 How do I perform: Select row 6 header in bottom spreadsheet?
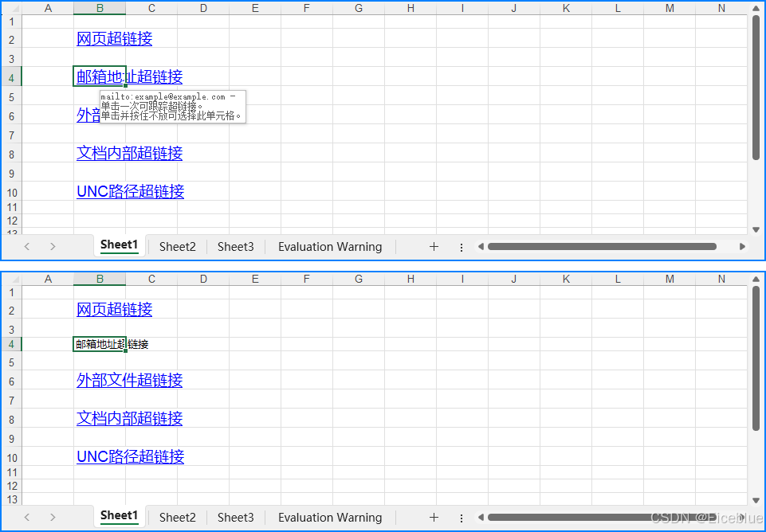(12, 381)
